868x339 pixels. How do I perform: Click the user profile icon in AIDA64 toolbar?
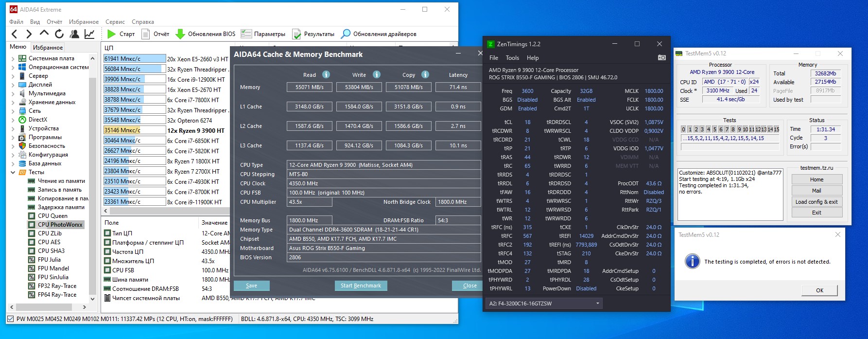pyautogui.click(x=74, y=34)
